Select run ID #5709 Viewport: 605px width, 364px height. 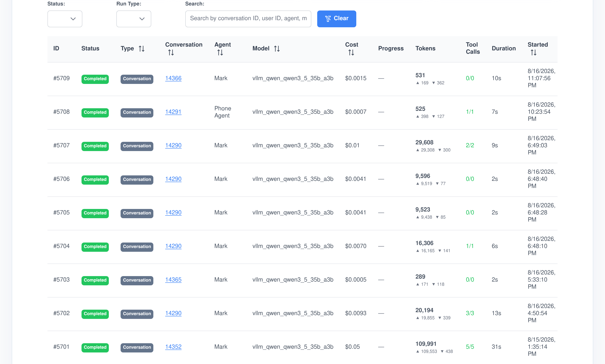tap(61, 78)
